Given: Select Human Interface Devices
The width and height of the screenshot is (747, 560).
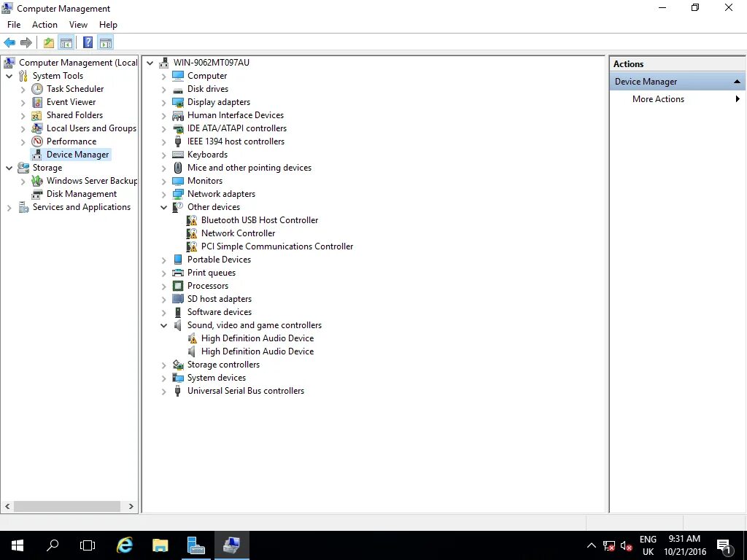Looking at the screenshot, I should [x=236, y=115].
